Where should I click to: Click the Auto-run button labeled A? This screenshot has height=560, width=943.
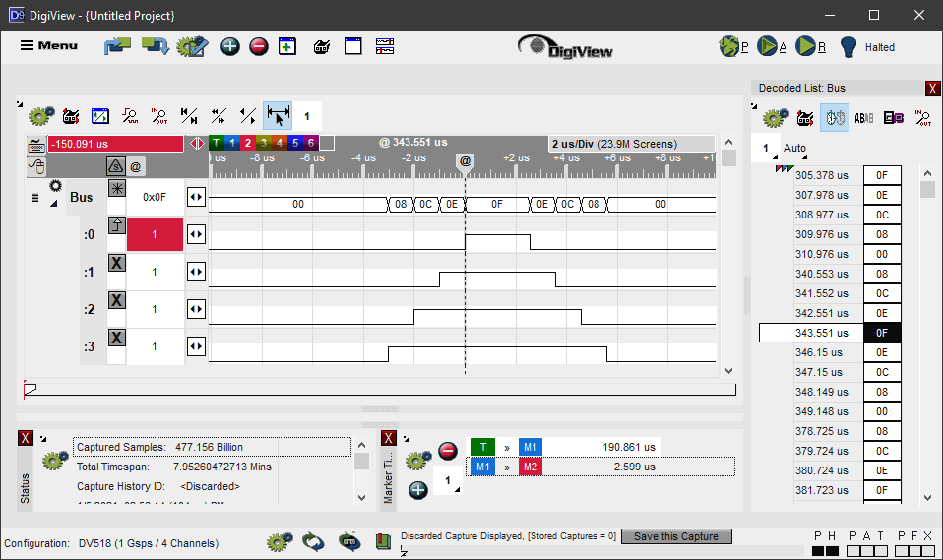point(768,46)
